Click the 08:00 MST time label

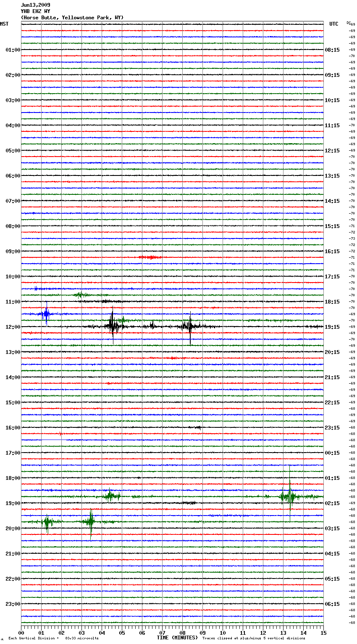point(13,226)
